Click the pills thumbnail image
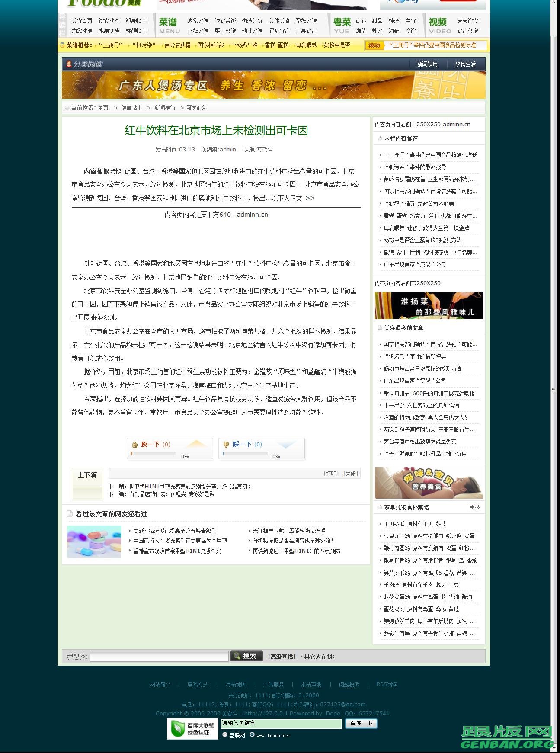This screenshot has width=560, height=753. (x=94, y=542)
